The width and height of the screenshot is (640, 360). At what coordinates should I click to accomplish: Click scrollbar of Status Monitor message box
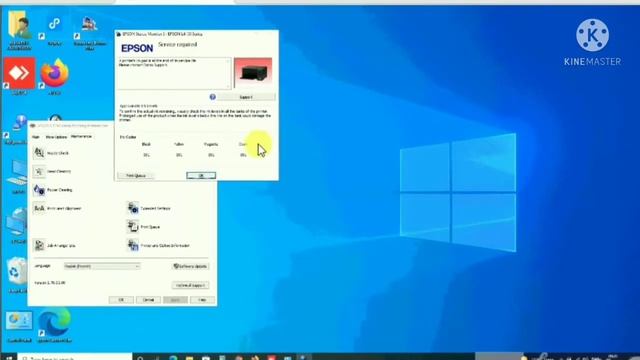point(229,73)
